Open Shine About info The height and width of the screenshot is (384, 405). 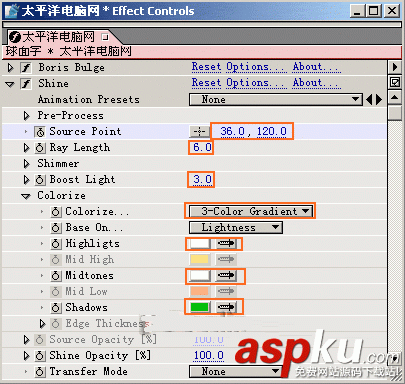[x=316, y=83]
